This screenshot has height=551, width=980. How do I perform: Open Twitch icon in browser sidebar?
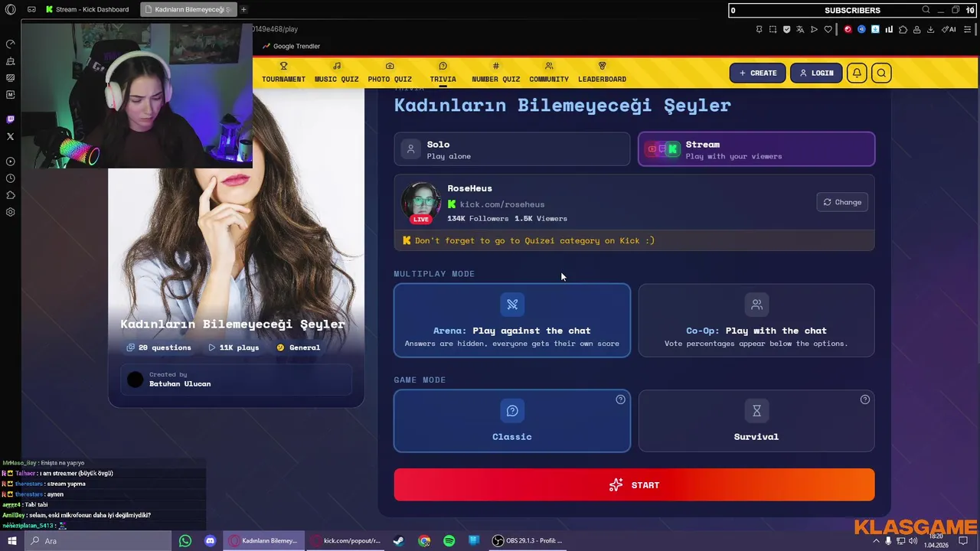pyautogui.click(x=10, y=119)
